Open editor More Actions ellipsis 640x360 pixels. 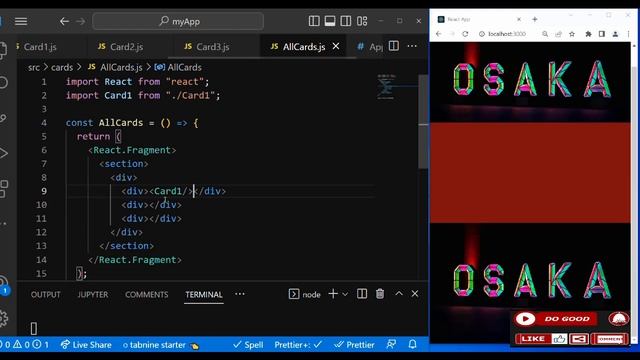tap(412, 46)
